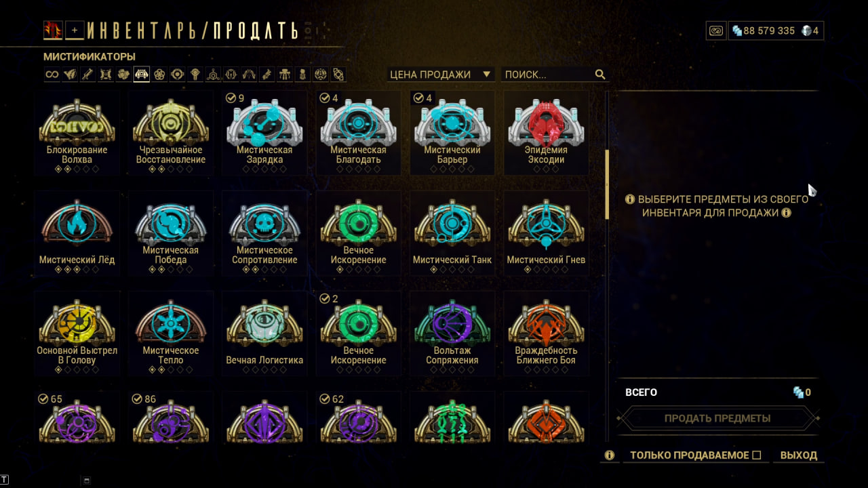Click the inventory list vertical scrollbar
The image size is (868, 488).
pyautogui.click(x=607, y=184)
